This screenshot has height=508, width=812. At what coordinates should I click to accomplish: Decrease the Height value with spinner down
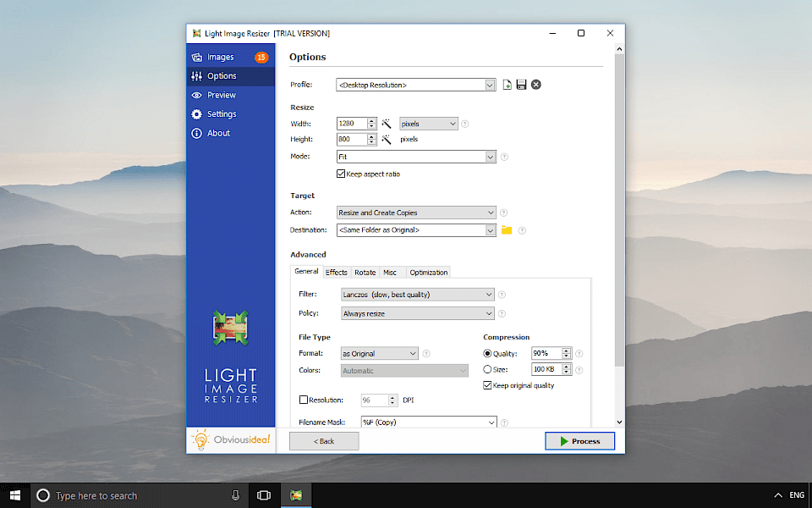(371, 142)
